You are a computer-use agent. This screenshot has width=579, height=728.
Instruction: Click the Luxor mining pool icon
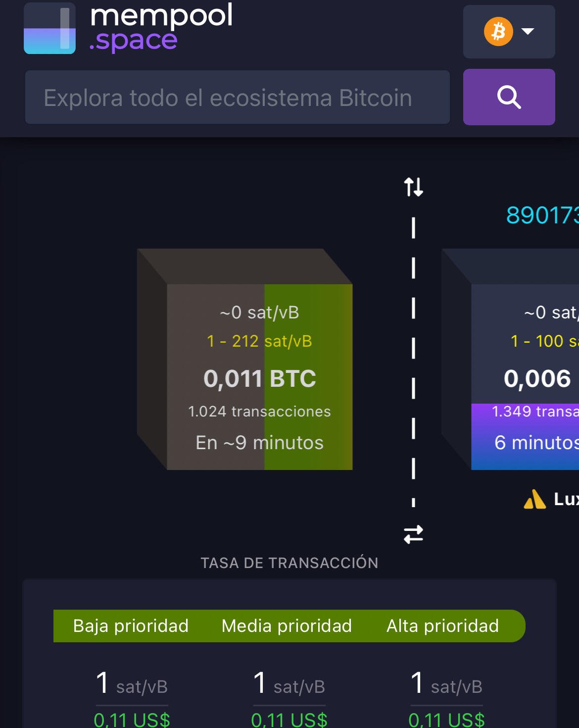(x=535, y=499)
